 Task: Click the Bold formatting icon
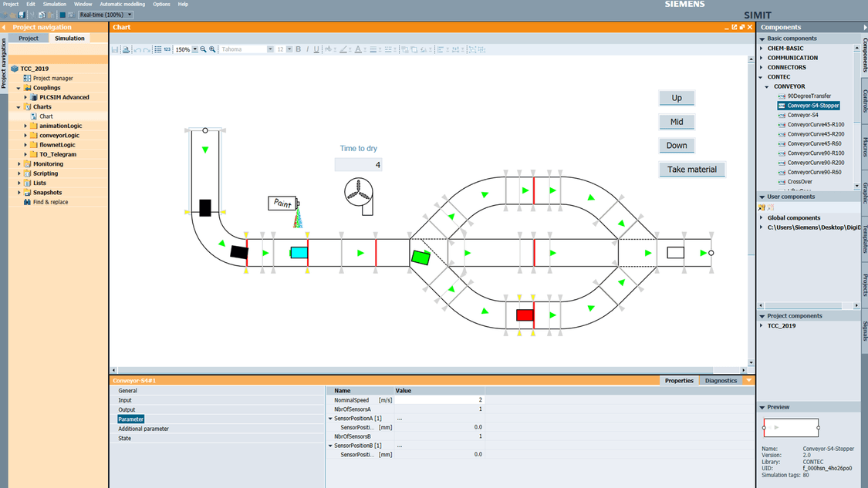297,49
